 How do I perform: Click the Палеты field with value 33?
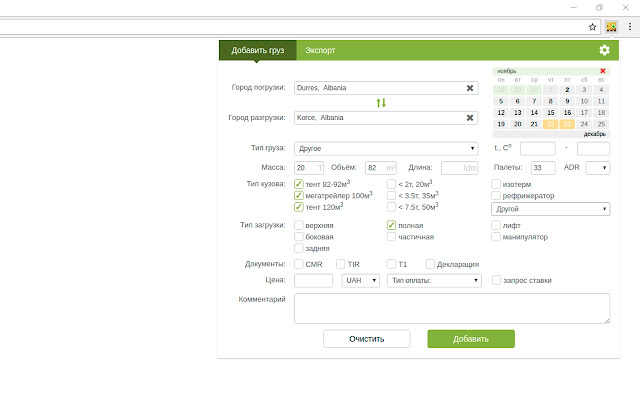(x=543, y=168)
